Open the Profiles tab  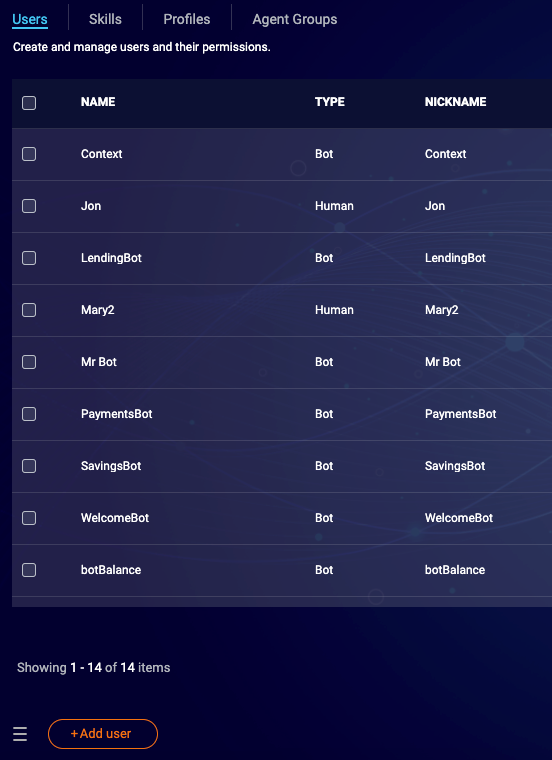[187, 19]
